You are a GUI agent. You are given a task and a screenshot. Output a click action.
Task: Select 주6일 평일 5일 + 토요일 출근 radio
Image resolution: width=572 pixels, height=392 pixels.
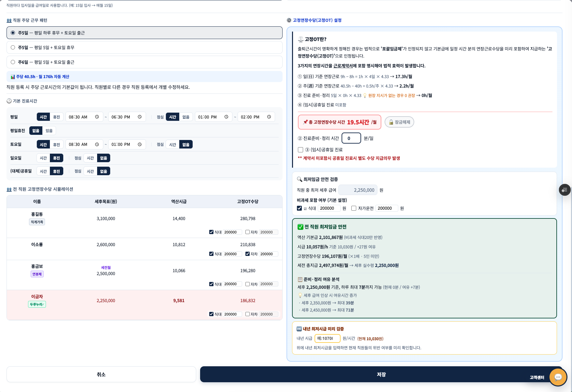[x=13, y=62]
